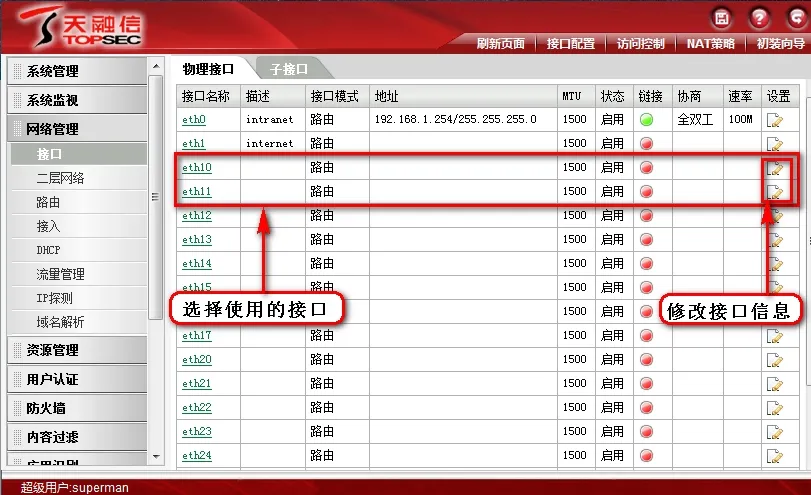
Task: Open eth10 interface link
Action: point(197,168)
